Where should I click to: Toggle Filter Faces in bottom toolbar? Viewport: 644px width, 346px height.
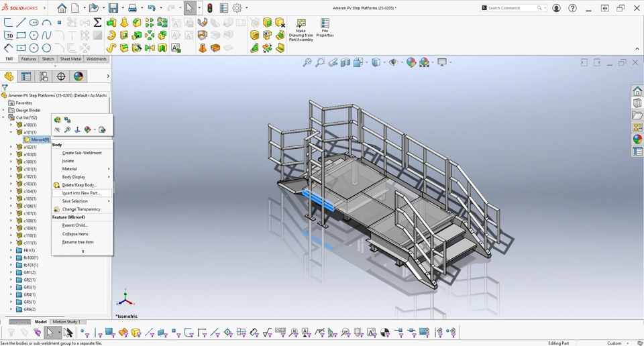[110, 333]
